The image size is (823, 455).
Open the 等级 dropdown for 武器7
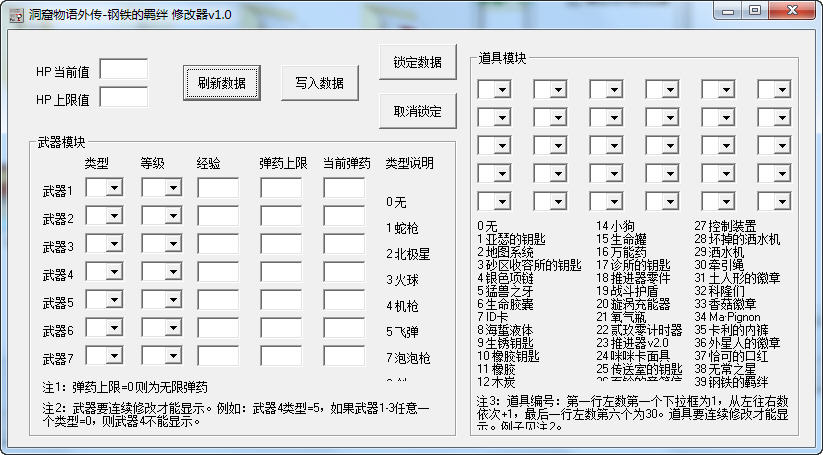[161, 355]
